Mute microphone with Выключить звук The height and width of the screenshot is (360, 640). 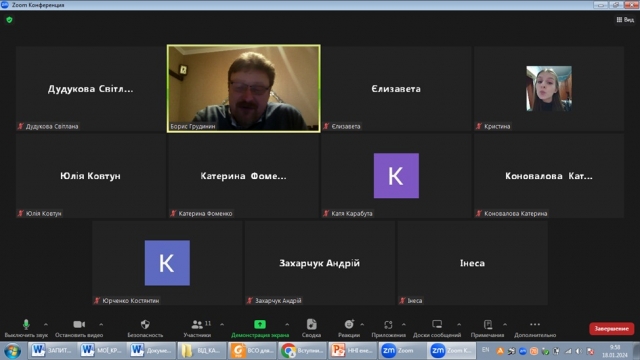(26, 328)
